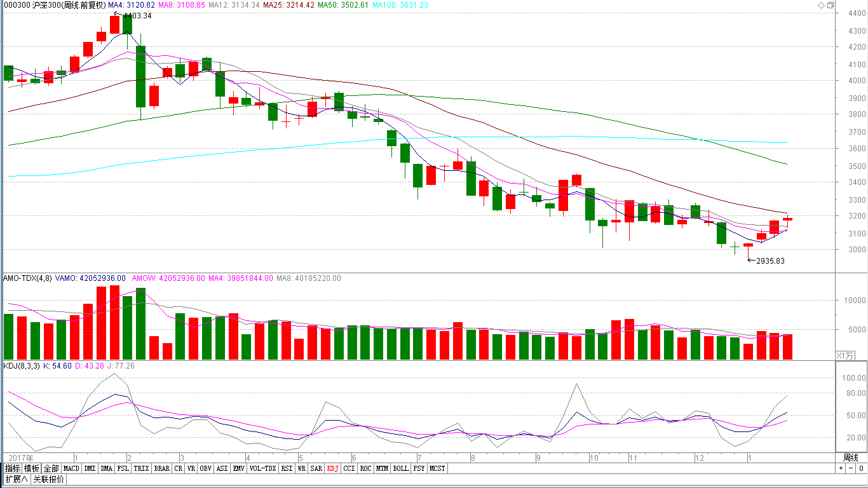
Task: Switch indicator to WR
Action: [x=302, y=468]
